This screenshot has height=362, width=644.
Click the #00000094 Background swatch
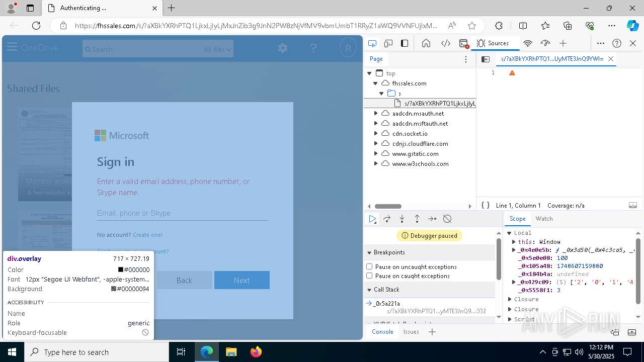click(113, 289)
